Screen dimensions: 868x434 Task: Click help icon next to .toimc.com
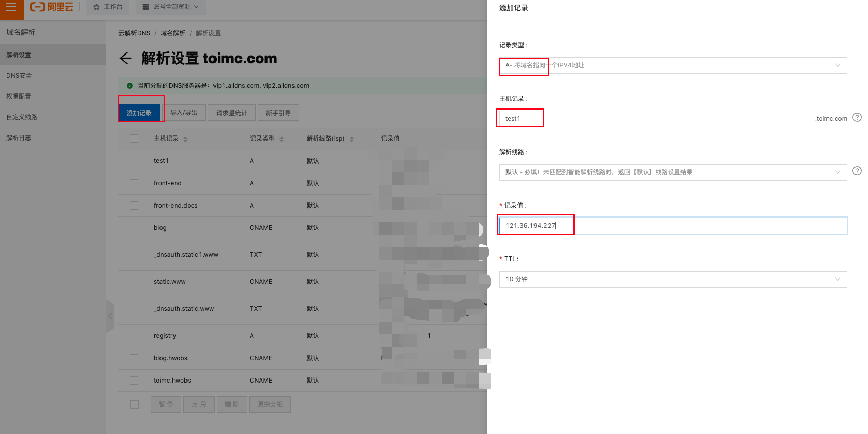[857, 118]
